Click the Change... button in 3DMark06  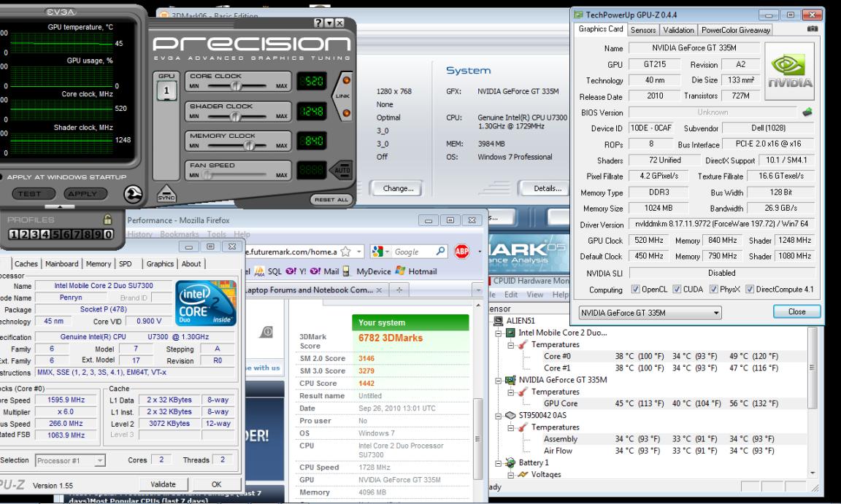(398, 188)
